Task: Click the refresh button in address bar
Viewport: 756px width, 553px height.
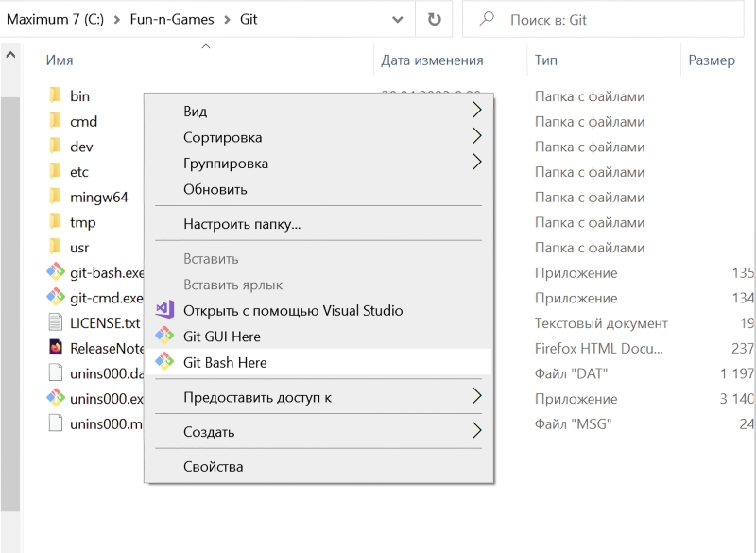Action: [x=434, y=19]
